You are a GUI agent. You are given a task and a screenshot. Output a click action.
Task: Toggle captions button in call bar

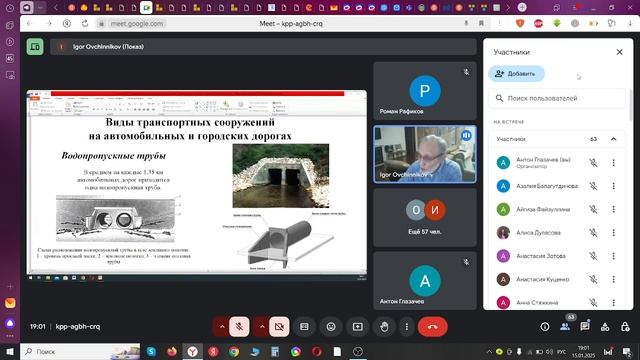click(304, 327)
